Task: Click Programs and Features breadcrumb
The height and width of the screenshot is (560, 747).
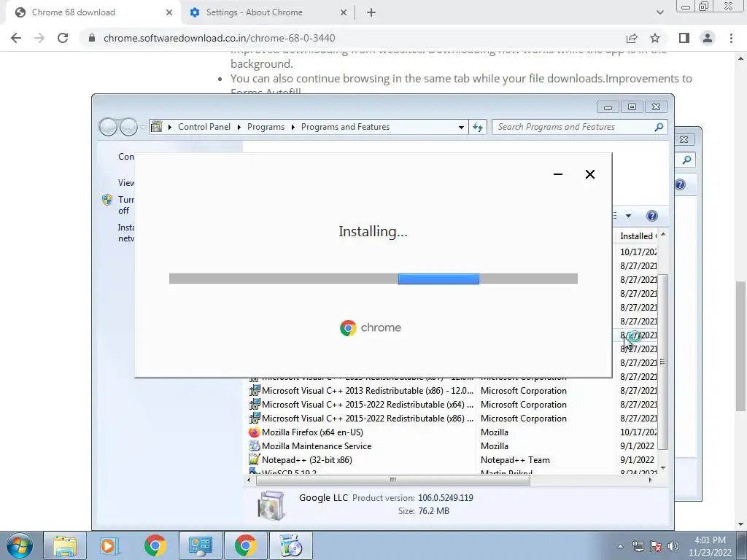Action: tap(345, 127)
